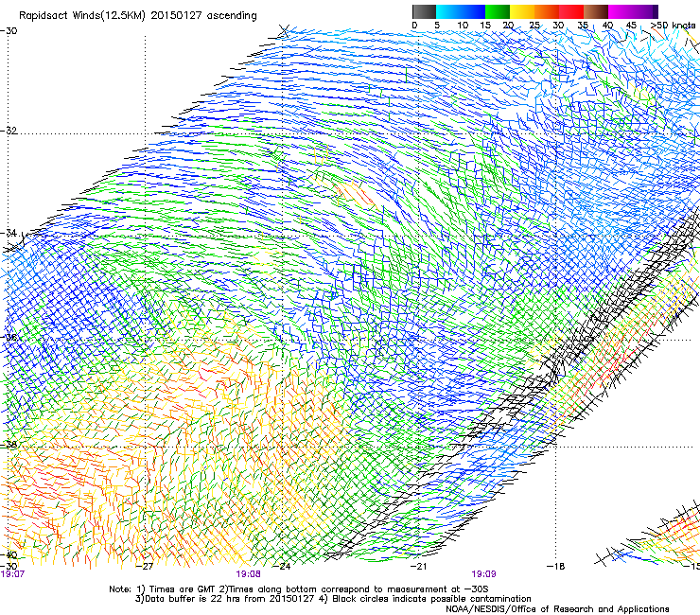Click the gray 0-5 knots color swatch
700x615 pixels.
click(424, 12)
